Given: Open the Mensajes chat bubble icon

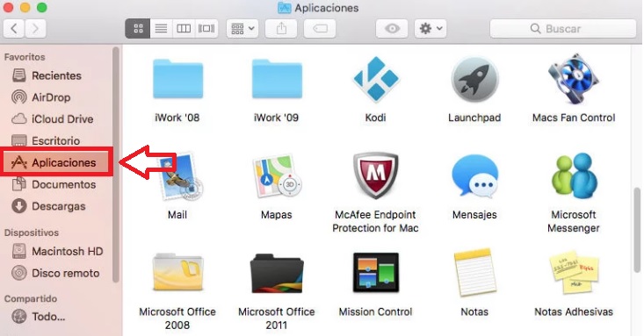Looking at the screenshot, I should pyautogui.click(x=474, y=176).
